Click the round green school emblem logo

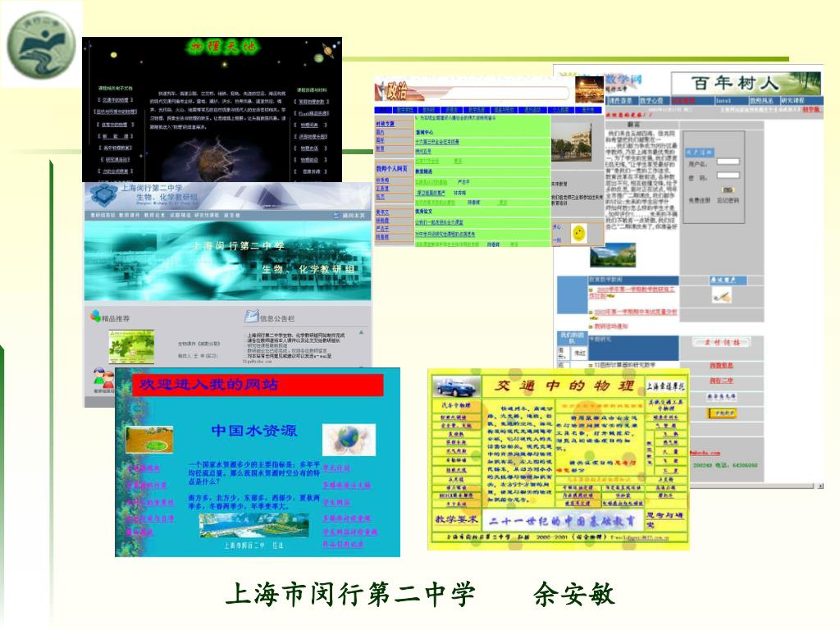(x=40, y=45)
